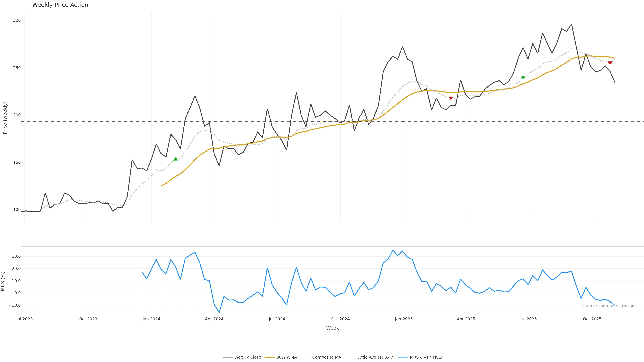The width and height of the screenshot is (644, 362).
Task: Click the green up-triangle marker near July 2025
Action: (x=523, y=77)
